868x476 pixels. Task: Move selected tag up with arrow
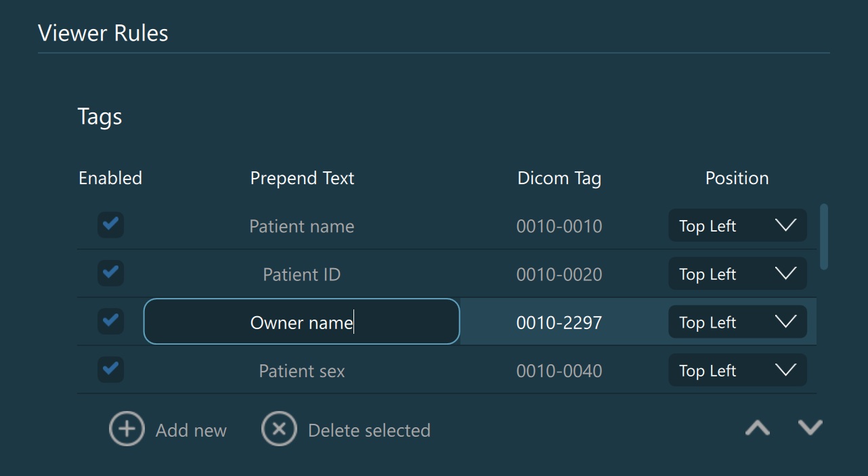click(x=758, y=428)
